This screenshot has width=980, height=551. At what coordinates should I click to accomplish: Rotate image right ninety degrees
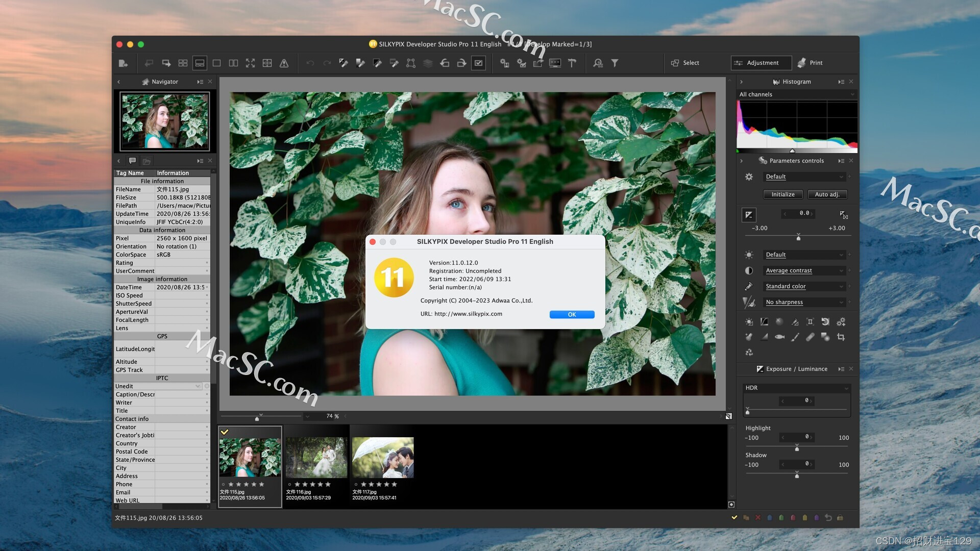(x=461, y=63)
